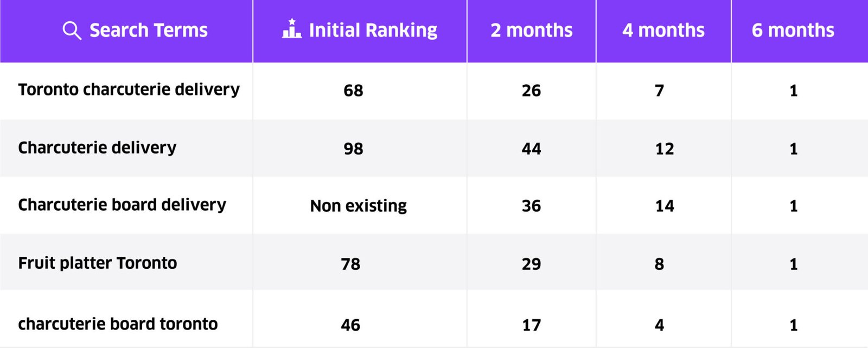Click the Toronto charcuterie delivery search term
The image size is (868, 348).
pyautogui.click(x=129, y=90)
